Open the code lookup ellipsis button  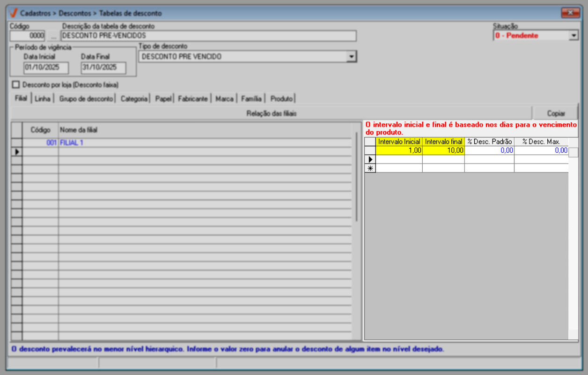pyautogui.click(x=53, y=36)
